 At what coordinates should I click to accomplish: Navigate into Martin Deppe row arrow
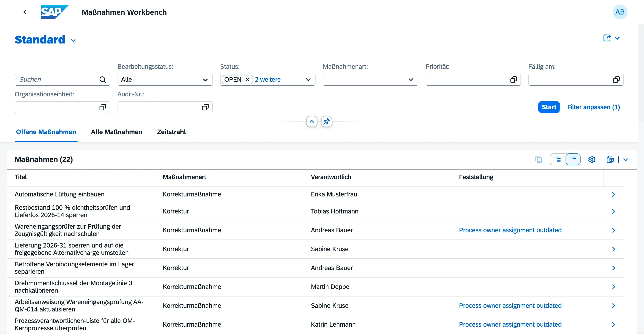click(x=613, y=287)
